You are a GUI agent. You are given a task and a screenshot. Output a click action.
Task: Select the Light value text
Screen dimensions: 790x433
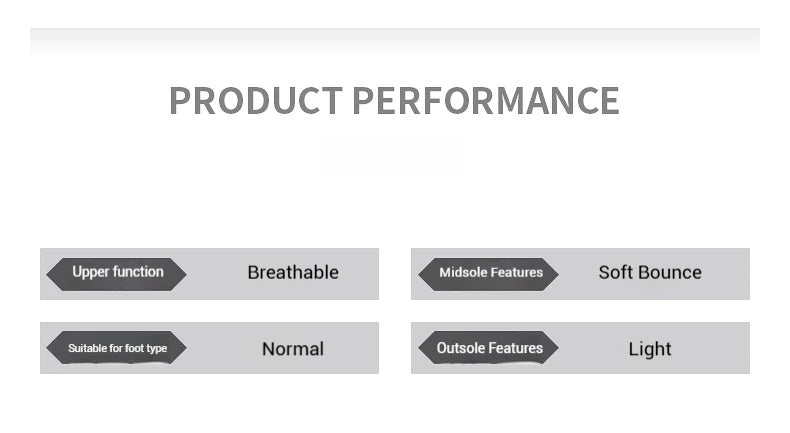(650, 349)
